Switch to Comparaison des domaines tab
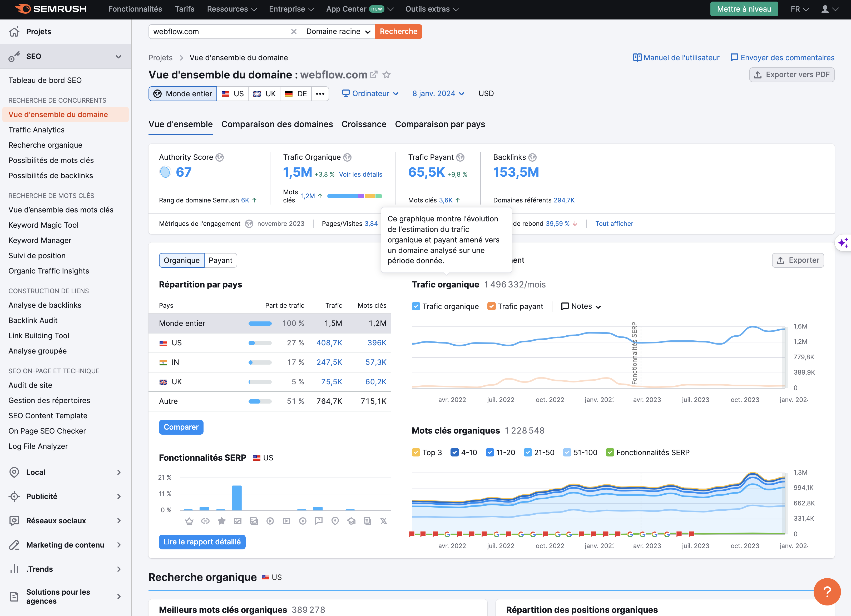The width and height of the screenshot is (851, 616). click(x=277, y=124)
